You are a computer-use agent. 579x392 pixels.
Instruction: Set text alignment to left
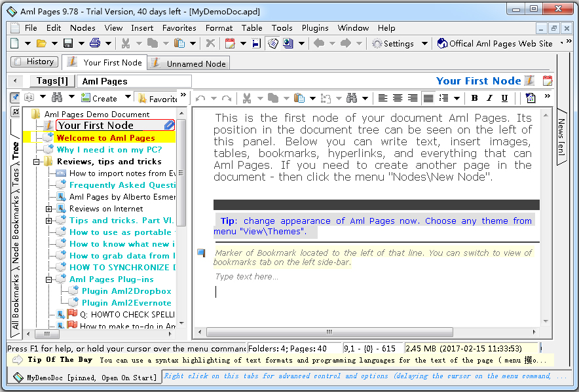[x=383, y=98]
